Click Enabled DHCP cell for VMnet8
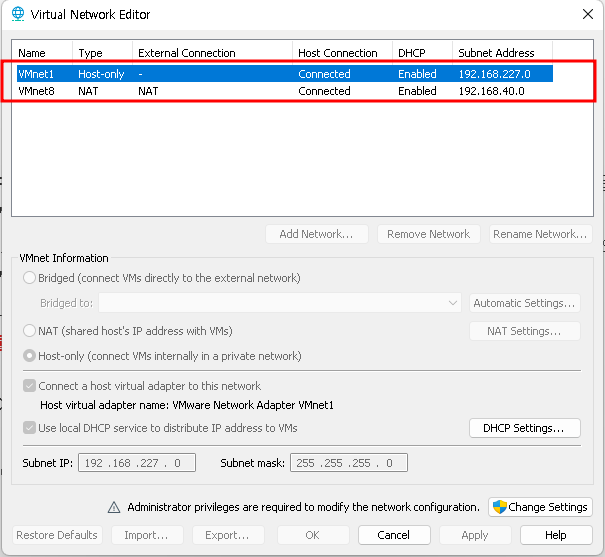Screen dimensions: 605x557 [417, 91]
